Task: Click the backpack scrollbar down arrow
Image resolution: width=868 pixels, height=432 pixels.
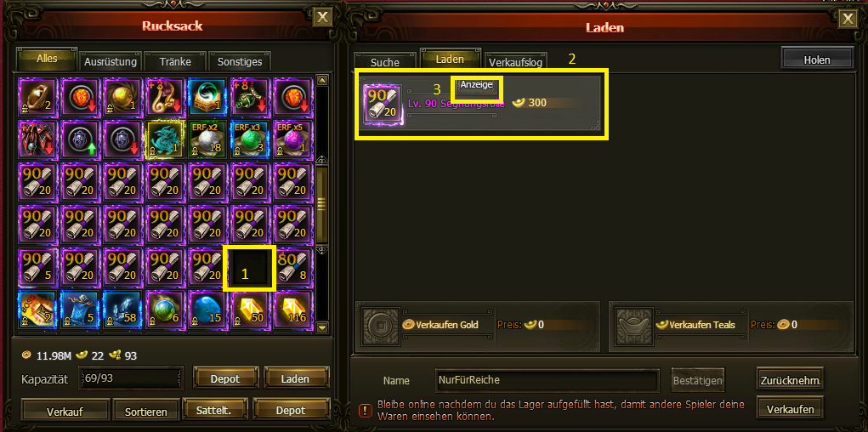Action: (x=322, y=328)
